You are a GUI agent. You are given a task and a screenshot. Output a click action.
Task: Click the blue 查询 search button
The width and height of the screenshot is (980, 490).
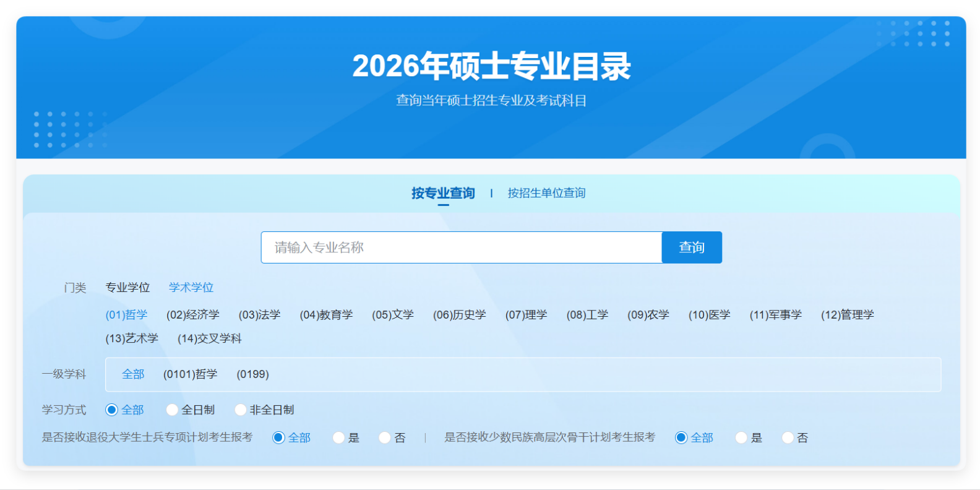(692, 247)
